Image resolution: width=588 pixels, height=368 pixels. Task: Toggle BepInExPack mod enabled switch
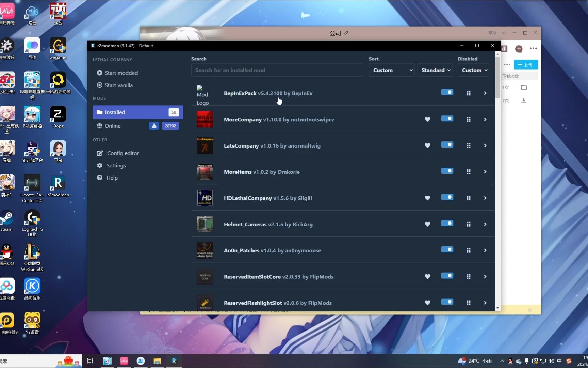447,92
